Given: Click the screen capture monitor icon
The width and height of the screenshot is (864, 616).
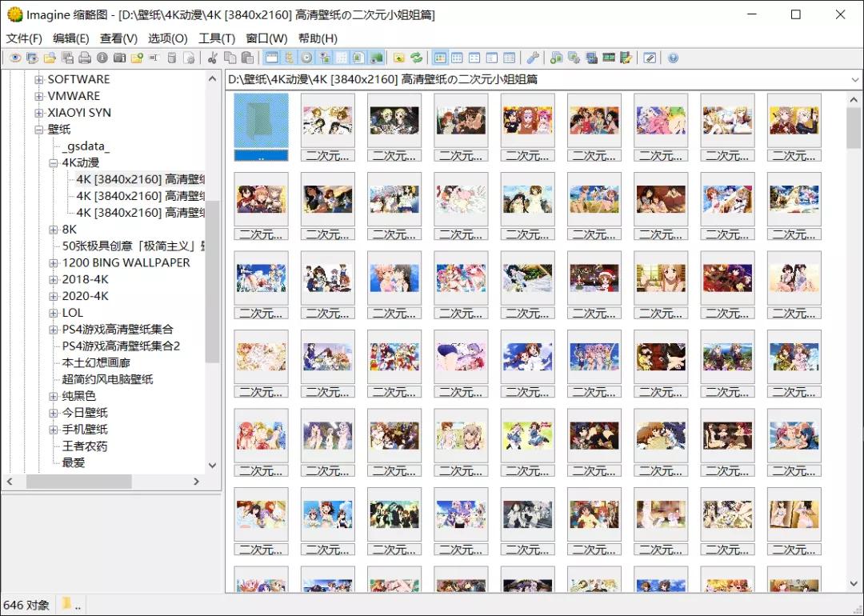Looking at the screenshot, I should coord(591,58).
